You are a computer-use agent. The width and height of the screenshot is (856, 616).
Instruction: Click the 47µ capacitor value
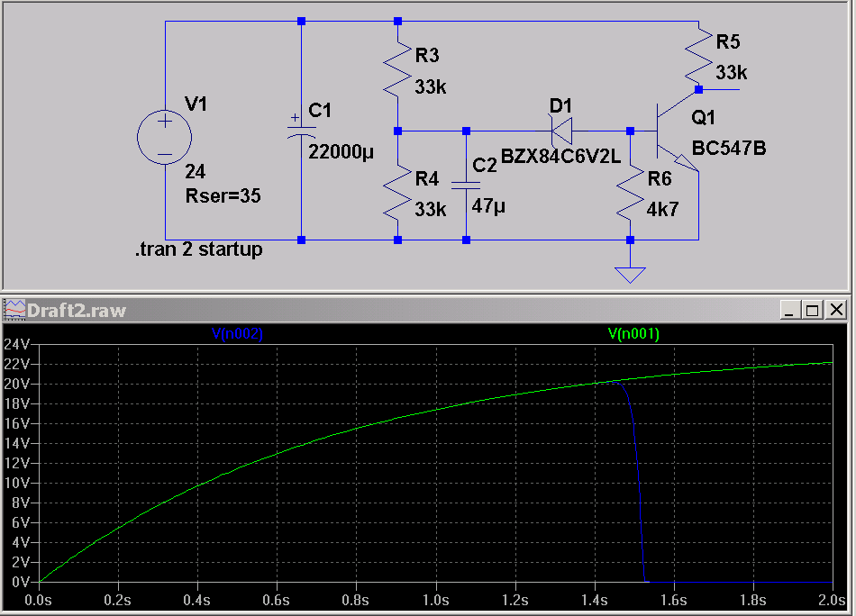[488, 206]
